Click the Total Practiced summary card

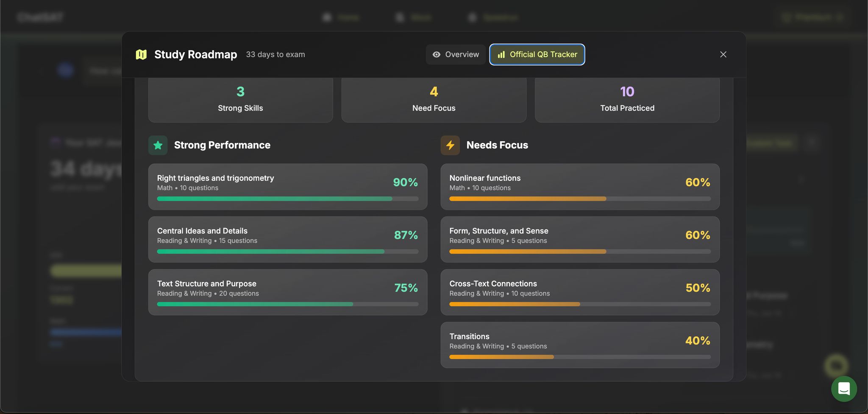point(627,99)
